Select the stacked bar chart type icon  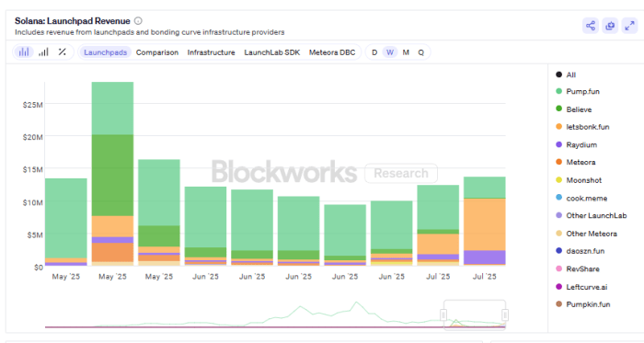pyautogui.click(x=24, y=52)
